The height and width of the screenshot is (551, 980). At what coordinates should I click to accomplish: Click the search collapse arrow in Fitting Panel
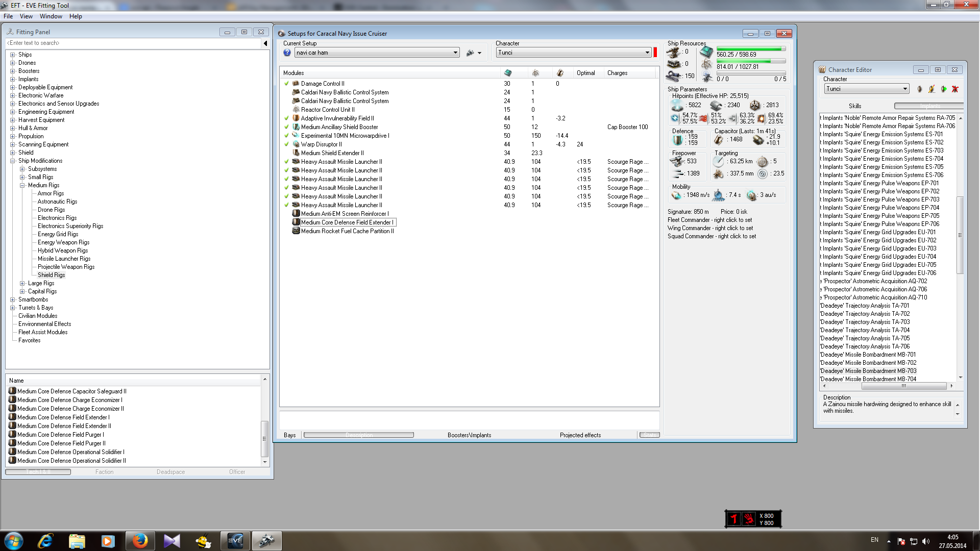265,43
